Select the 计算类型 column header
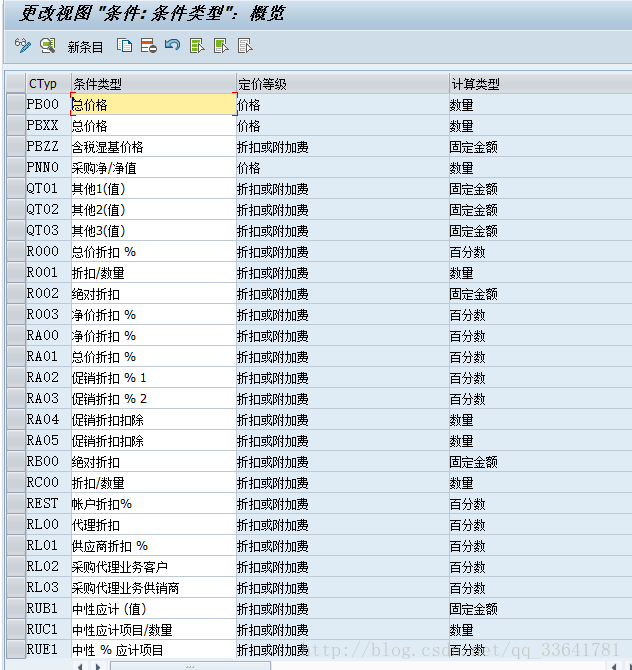The image size is (632, 670). coord(541,83)
